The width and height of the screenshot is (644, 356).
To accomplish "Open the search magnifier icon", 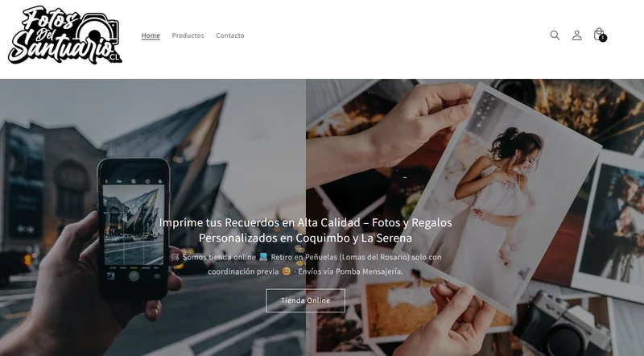I will coord(555,35).
